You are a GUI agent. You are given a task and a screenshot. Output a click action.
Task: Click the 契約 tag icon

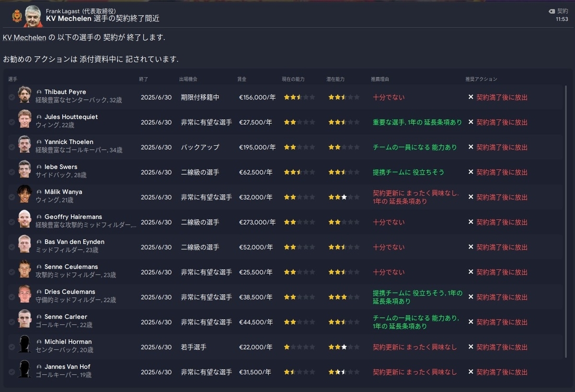(x=552, y=11)
